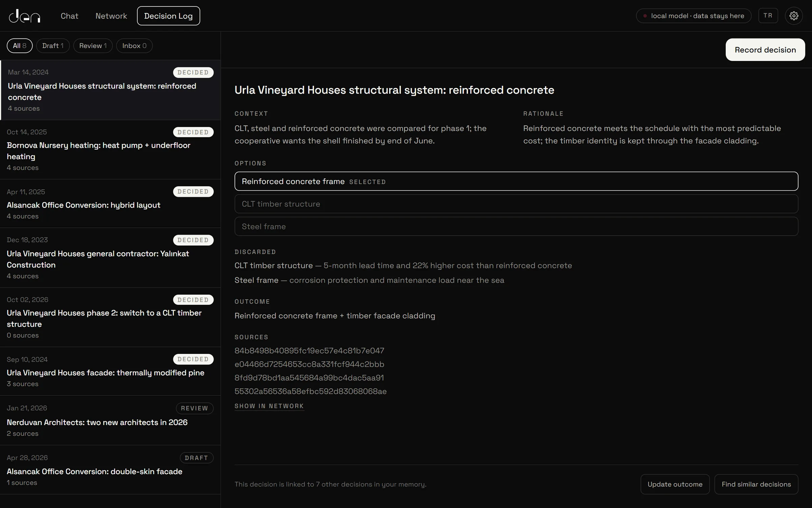This screenshot has width=812, height=508.
Task: Click source 55302a56536a58efbc592d83068068ae
Action: point(311,391)
